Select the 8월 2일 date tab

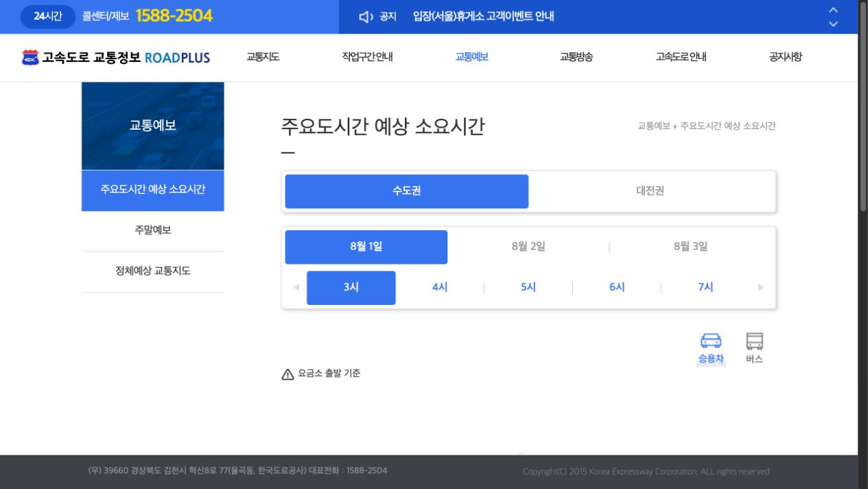[x=528, y=247]
